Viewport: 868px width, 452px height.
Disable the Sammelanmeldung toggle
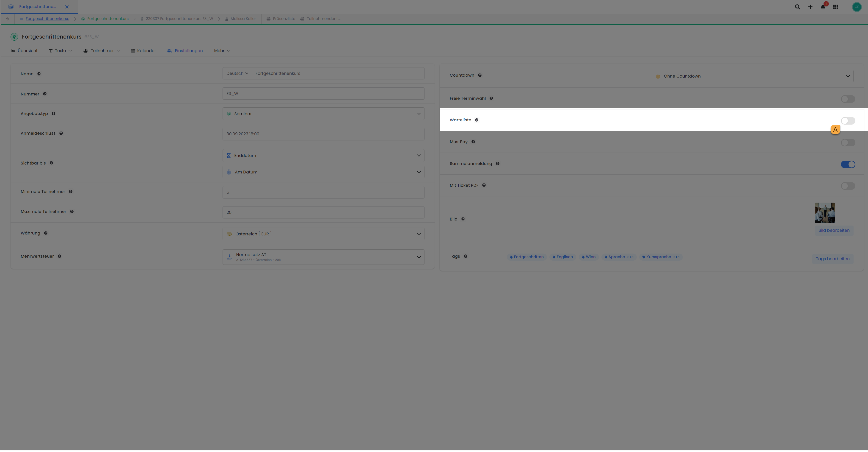tap(848, 164)
